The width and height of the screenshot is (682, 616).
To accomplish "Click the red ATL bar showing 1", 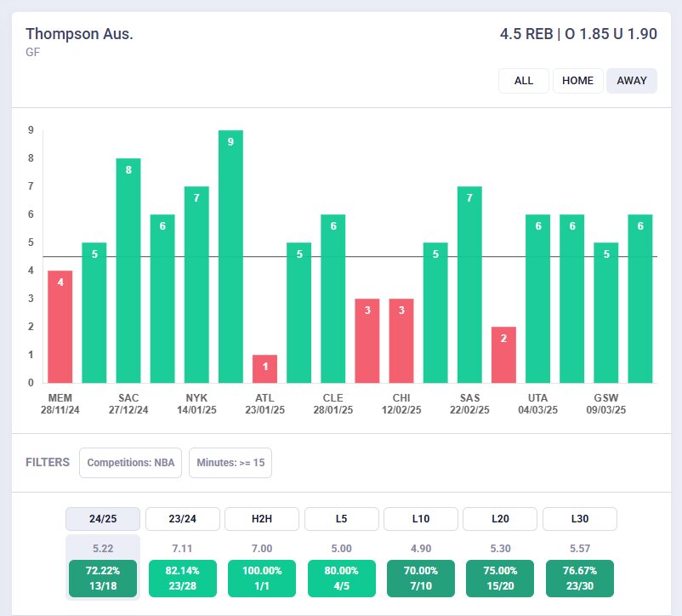I will click(x=265, y=368).
